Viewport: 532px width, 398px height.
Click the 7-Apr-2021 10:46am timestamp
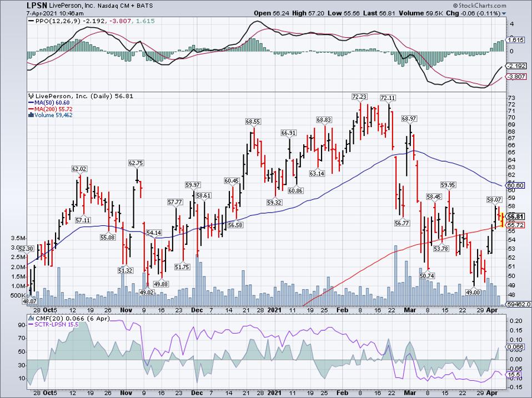(56, 13)
